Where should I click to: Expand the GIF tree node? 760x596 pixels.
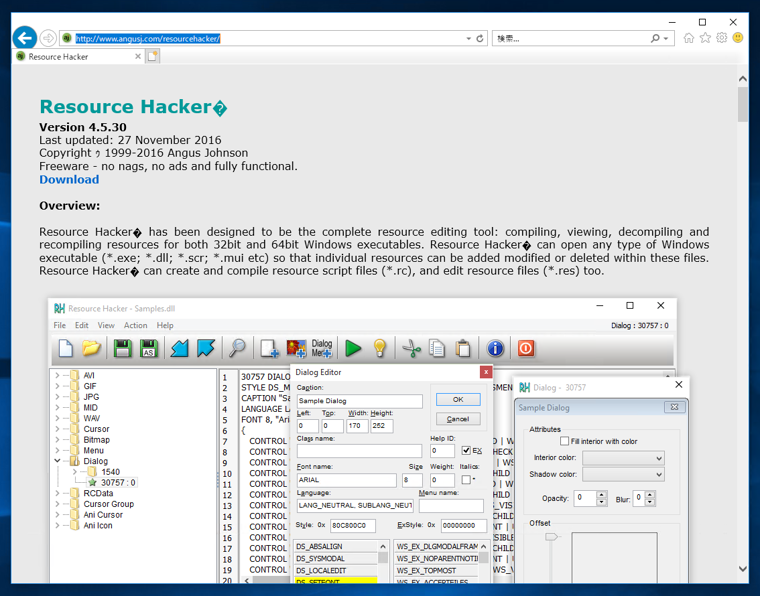57,386
